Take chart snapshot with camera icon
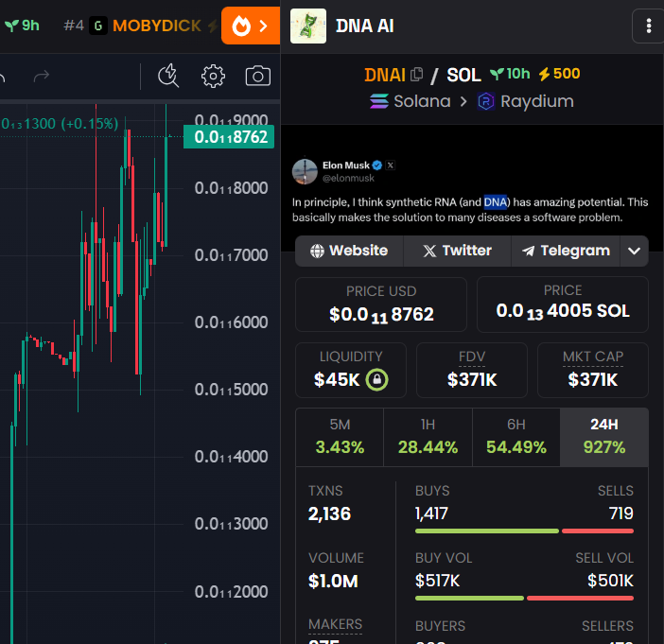The width and height of the screenshot is (664, 644). click(258, 77)
